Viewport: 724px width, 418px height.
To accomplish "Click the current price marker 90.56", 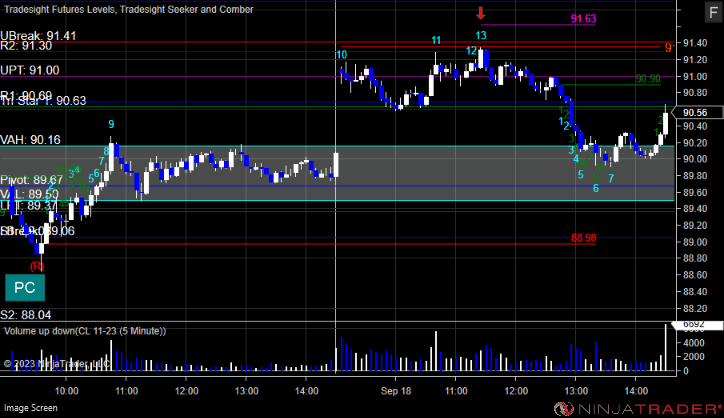I will [698, 112].
